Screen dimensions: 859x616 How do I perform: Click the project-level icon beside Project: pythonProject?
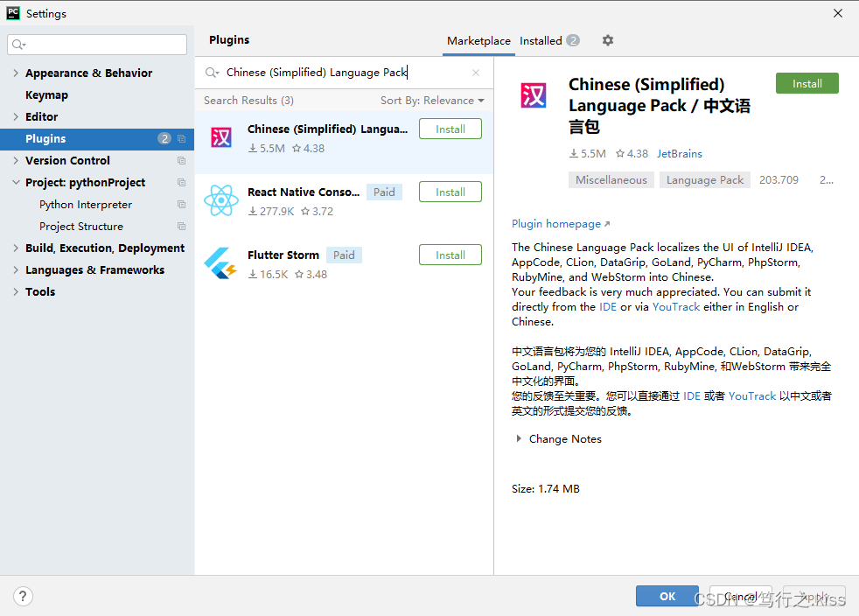[x=181, y=183]
